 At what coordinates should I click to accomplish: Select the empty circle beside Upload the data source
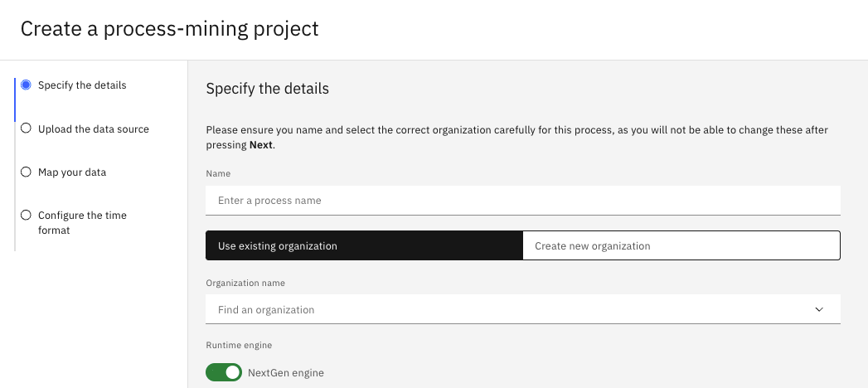point(26,129)
